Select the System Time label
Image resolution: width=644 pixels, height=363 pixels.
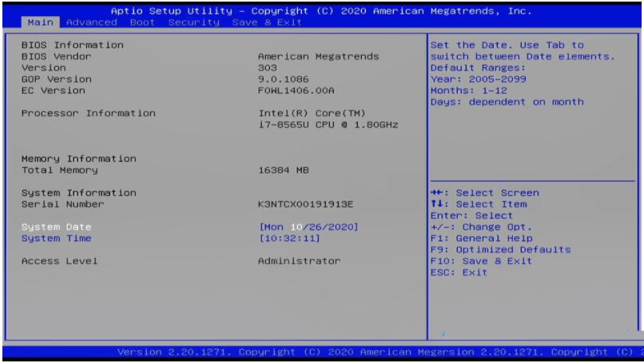click(x=56, y=238)
